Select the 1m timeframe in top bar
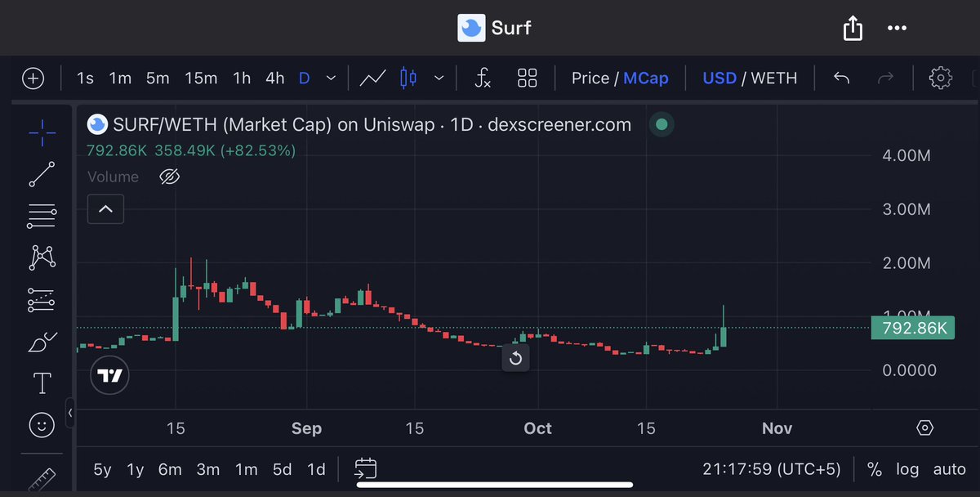This screenshot has height=497, width=980. [120, 78]
